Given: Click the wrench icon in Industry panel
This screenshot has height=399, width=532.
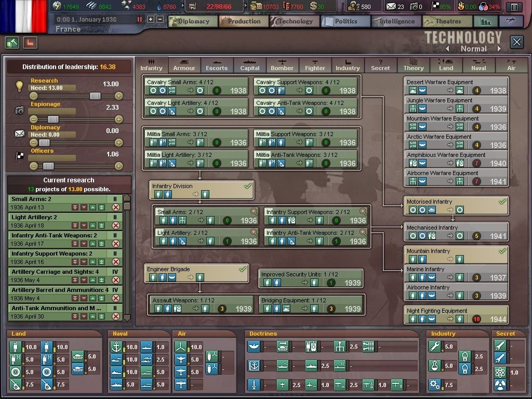Looking at the screenshot, I should click(435, 347).
